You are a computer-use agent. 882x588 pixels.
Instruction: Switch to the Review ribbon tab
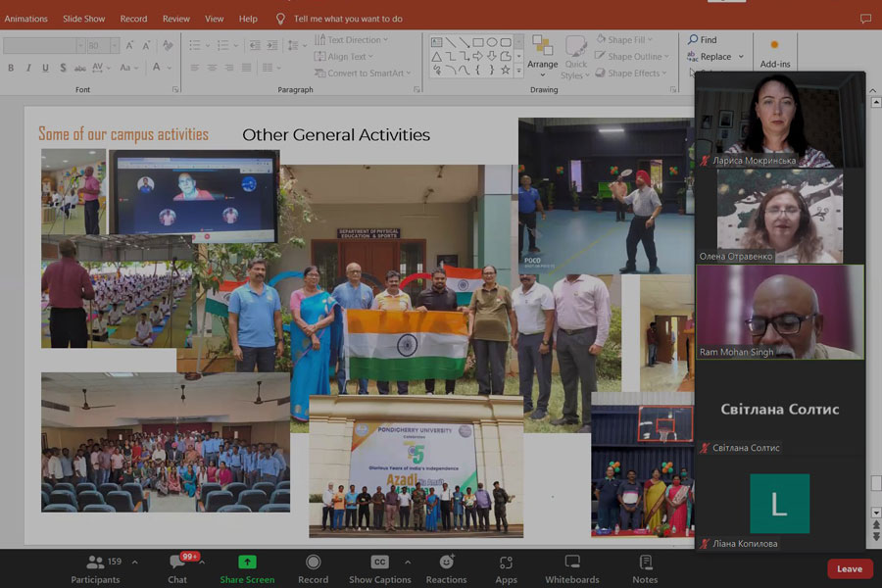[176, 19]
